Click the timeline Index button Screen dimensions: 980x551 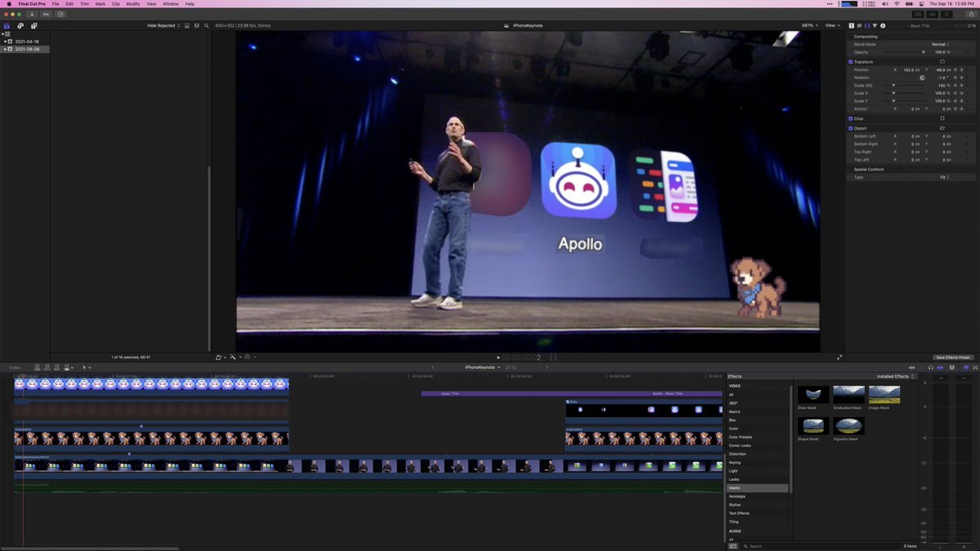(x=15, y=367)
